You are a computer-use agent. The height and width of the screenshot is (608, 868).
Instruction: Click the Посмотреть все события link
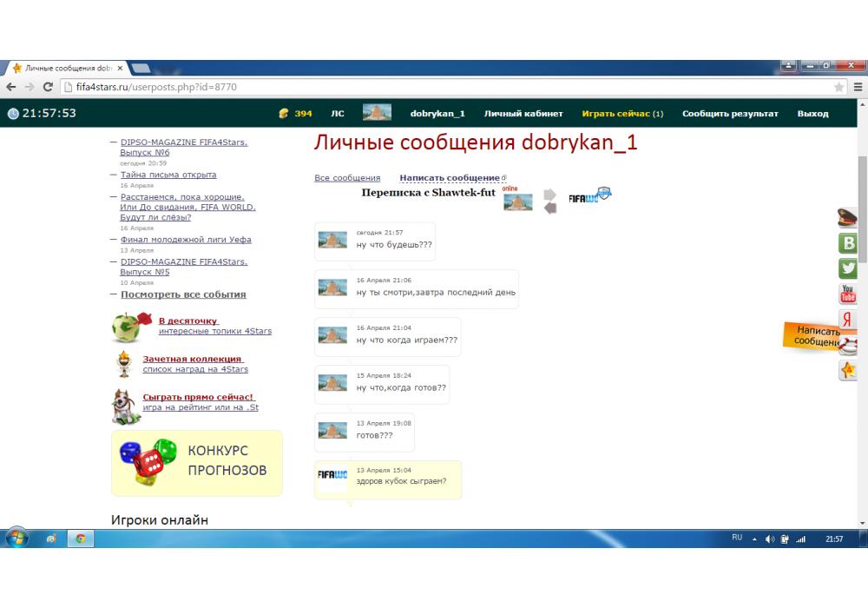[x=183, y=294]
